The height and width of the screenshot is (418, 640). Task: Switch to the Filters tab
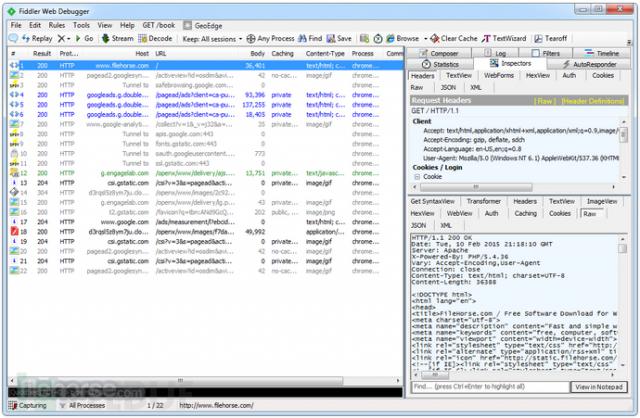coord(546,53)
